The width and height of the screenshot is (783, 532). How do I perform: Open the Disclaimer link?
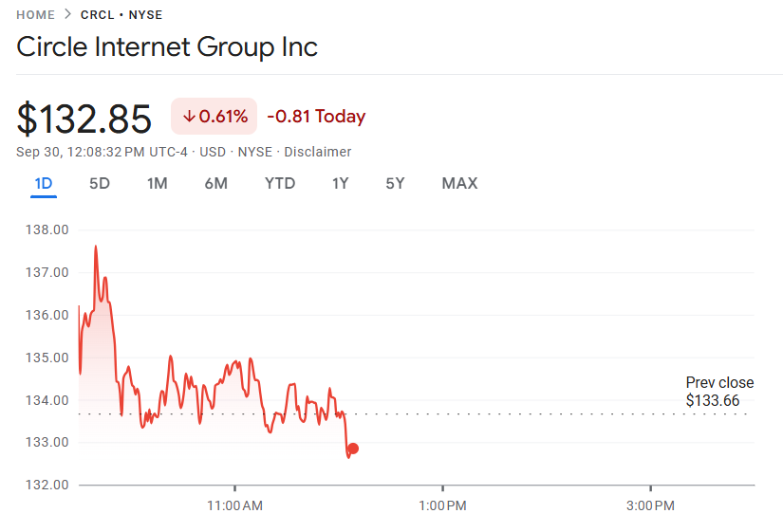point(317,152)
